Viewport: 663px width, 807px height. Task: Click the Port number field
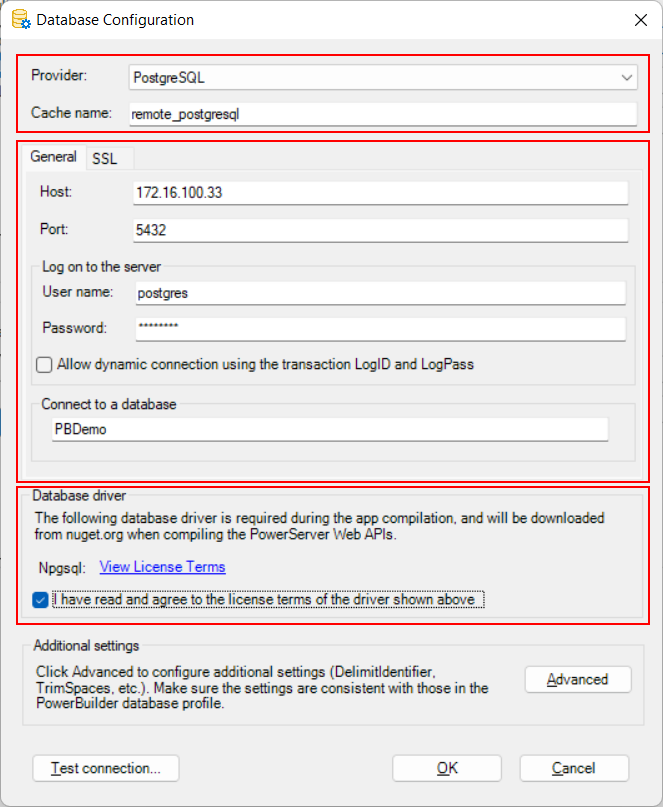pos(380,230)
